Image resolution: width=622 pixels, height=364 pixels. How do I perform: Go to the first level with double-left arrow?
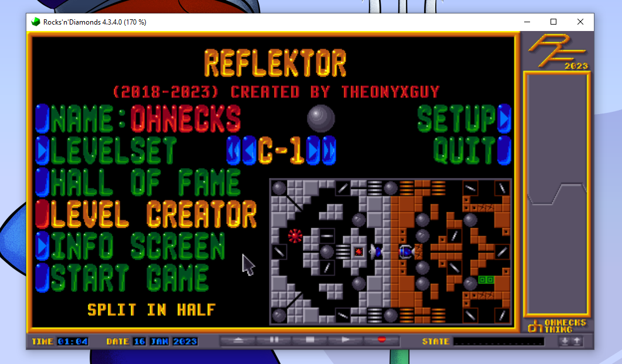(x=234, y=150)
